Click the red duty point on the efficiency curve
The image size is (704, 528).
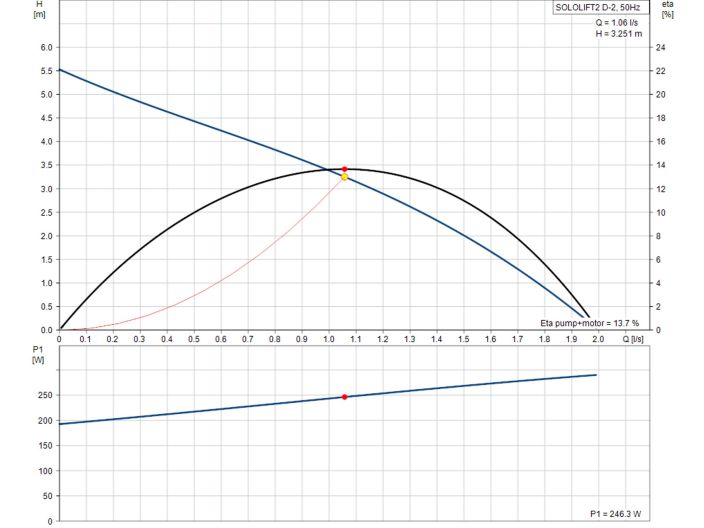[x=344, y=169]
